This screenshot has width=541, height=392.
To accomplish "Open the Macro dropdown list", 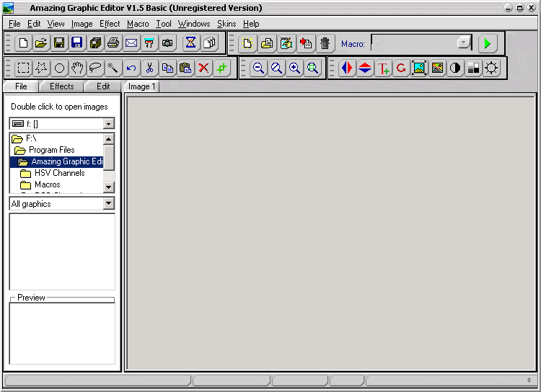I will (x=464, y=43).
